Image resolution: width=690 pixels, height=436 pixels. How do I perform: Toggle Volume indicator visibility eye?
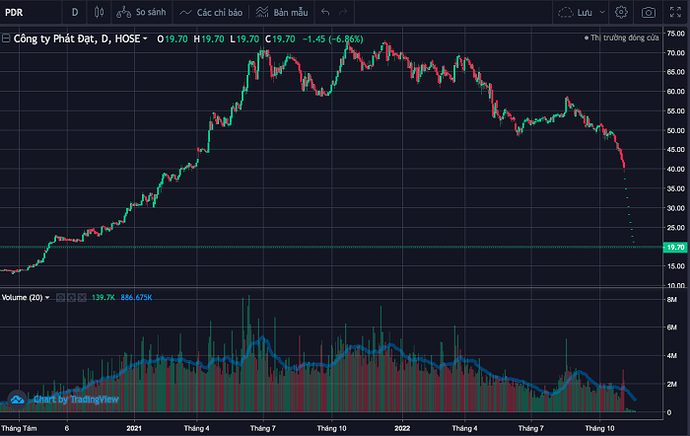click(60, 298)
